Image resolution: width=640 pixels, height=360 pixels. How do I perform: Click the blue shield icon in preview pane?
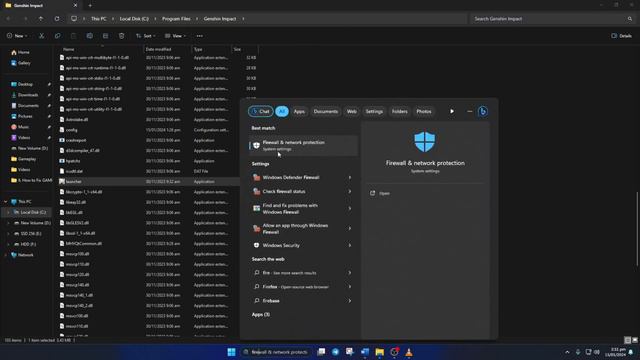click(424, 142)
